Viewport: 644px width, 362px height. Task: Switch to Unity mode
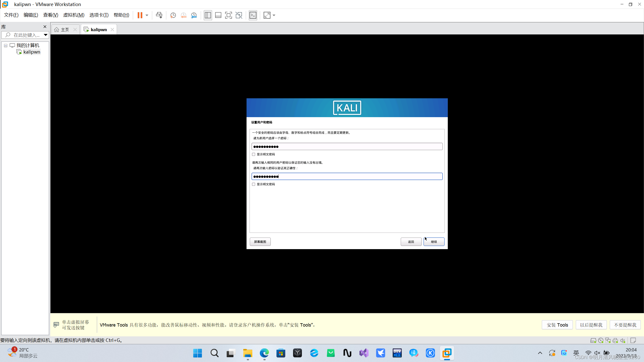click(239, 15)
